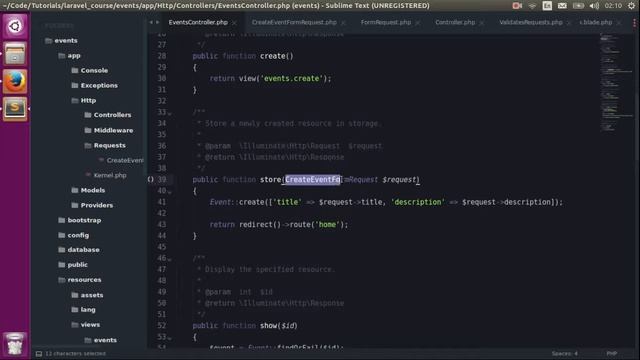Click the '12 characters selected' status text

coord(76,353)
